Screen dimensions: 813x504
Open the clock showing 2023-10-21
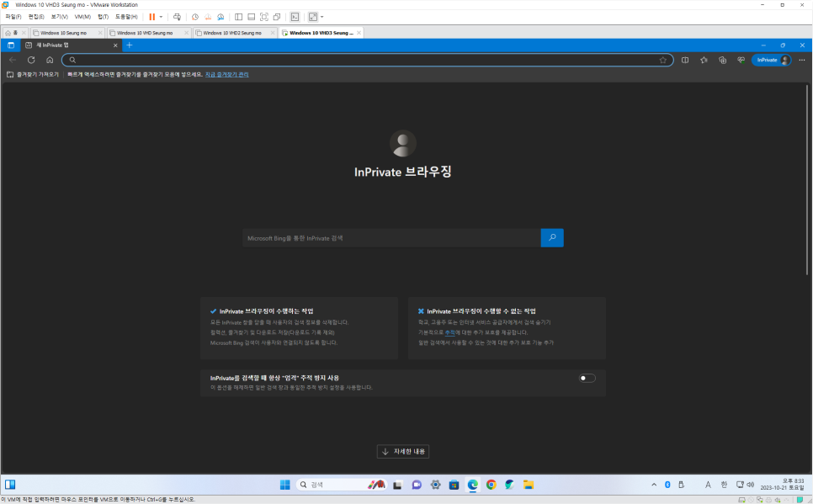pyautogui.click(x=782, y=485)
